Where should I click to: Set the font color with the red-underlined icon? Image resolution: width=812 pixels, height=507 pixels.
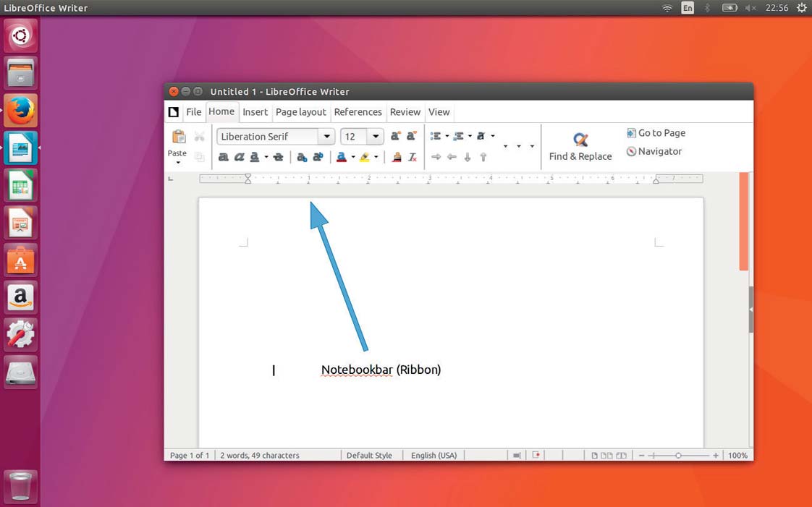click(x=342, y=157)
